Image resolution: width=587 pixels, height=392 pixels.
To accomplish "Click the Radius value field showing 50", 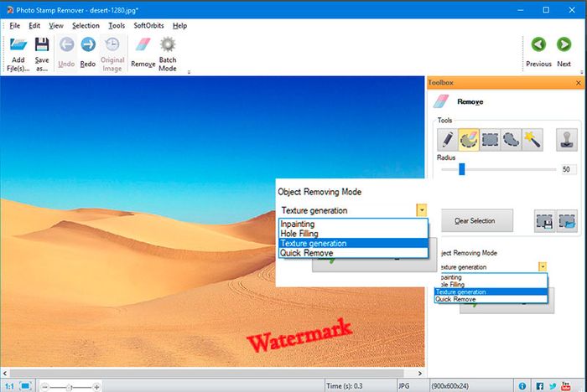I will coord(569,169).
